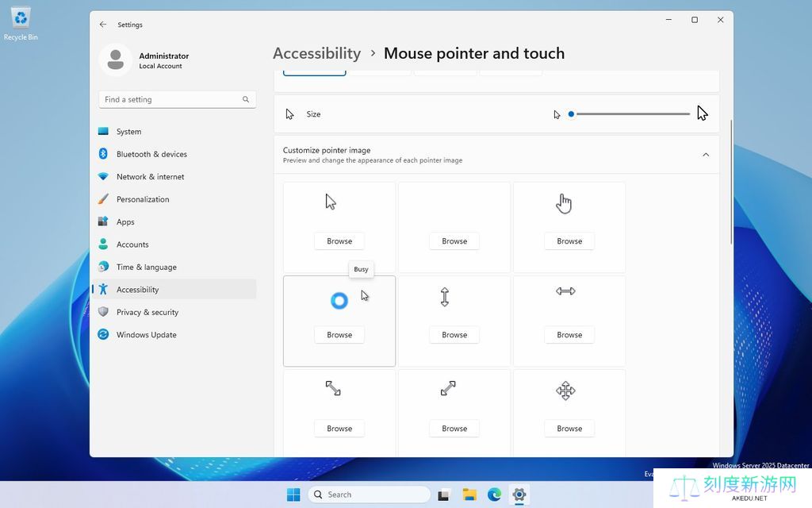Launch Microsoft Edge from the taskbar
812x508 pixels.
point(494,495)
